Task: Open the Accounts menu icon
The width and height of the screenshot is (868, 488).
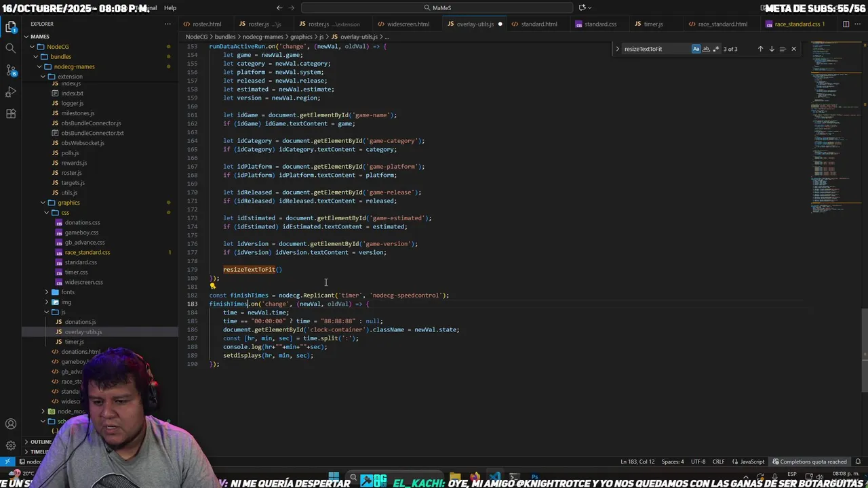Action: pos(11,424)
